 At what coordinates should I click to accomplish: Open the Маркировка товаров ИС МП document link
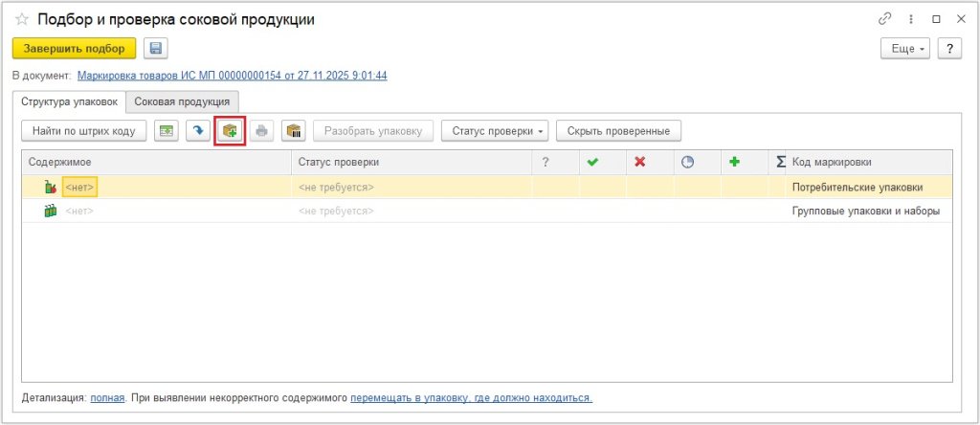coord(233,76)
